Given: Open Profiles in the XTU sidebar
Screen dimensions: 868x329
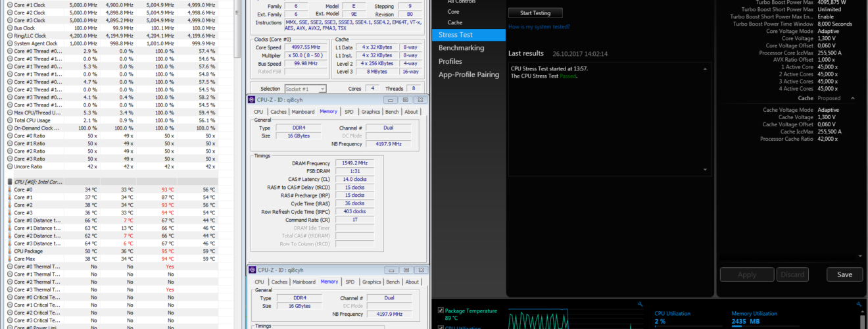Looking at the screenshot, I should 450,61.
